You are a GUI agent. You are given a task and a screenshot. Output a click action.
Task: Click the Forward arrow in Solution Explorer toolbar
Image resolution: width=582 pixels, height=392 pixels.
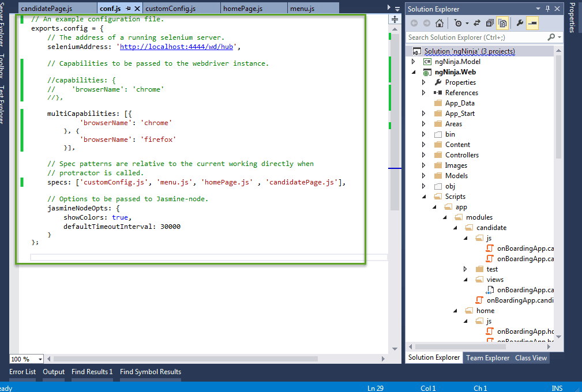(x=427, y=23)
